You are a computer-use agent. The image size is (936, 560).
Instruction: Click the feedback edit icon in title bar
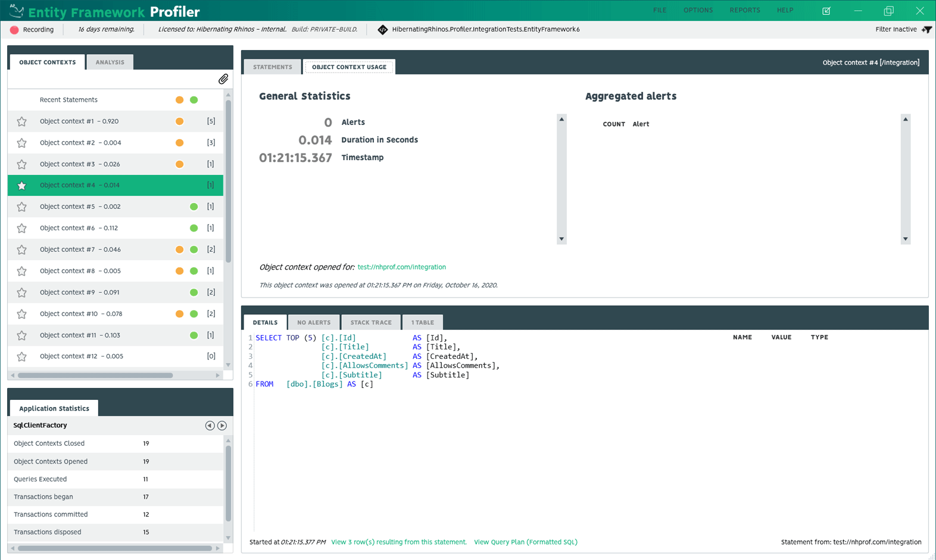pos(826,11)
